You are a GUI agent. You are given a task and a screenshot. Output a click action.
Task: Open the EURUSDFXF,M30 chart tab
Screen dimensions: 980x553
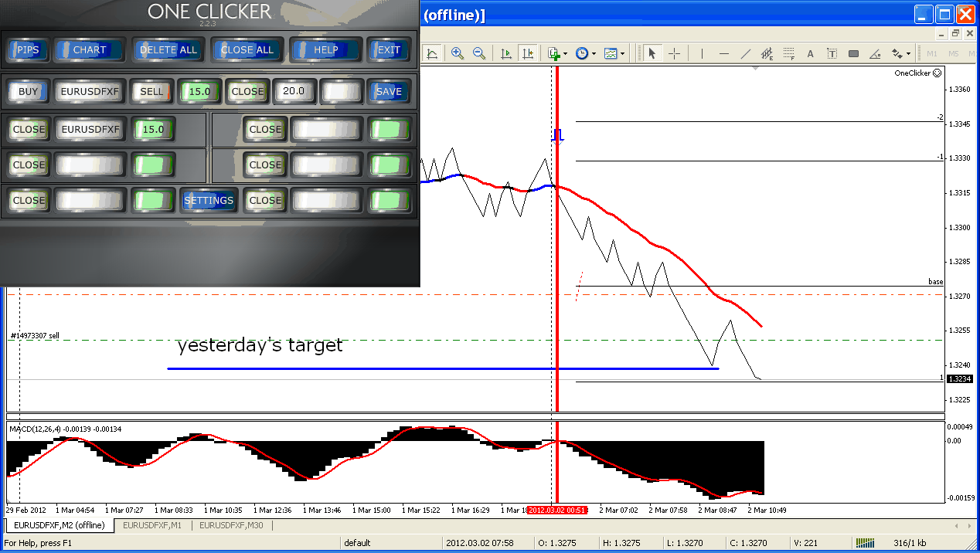[x=231, y=525]
